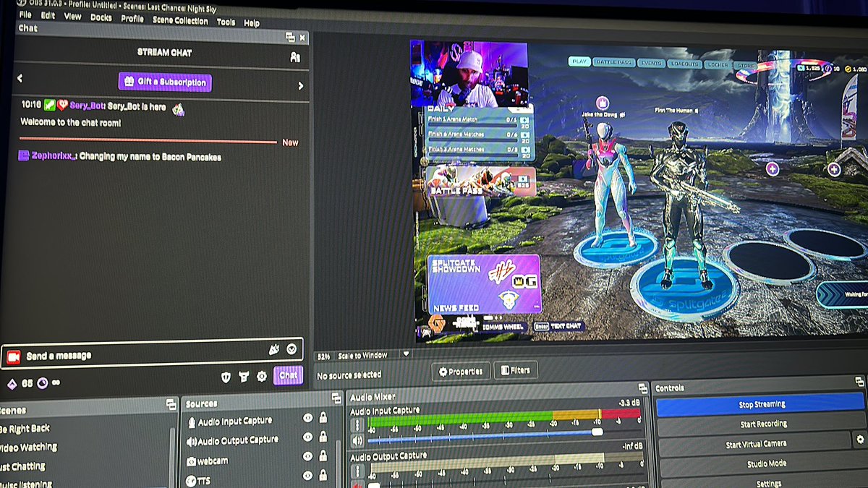Open the Scale to Window zoom dropdown
The width and height of the screenshot is (868, 488).
tap(405, 355)
